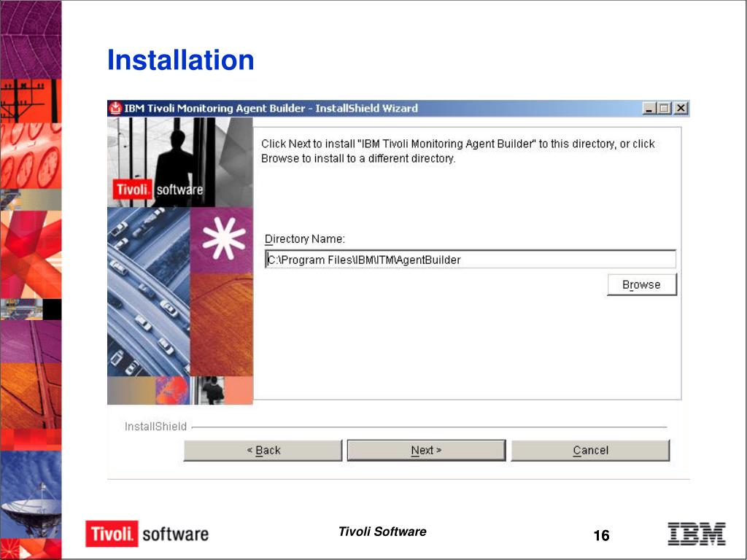The height and width of the screenshot is (560, 747).
Task: Click the page number 16
Action: click(601, 535)
